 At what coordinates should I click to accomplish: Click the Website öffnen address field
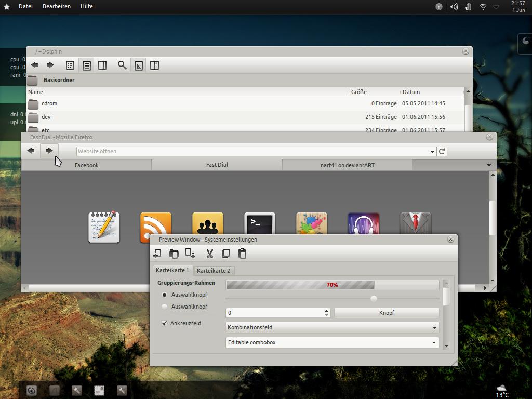252,151
